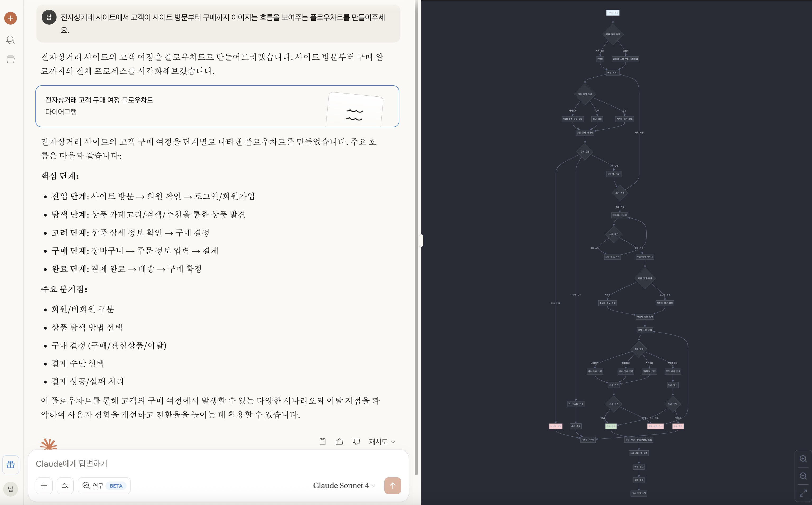Toggle the 연구 BETA research mode
Image resolution: width=812 pixels, height=505 pixels.
tap(104, 486)
